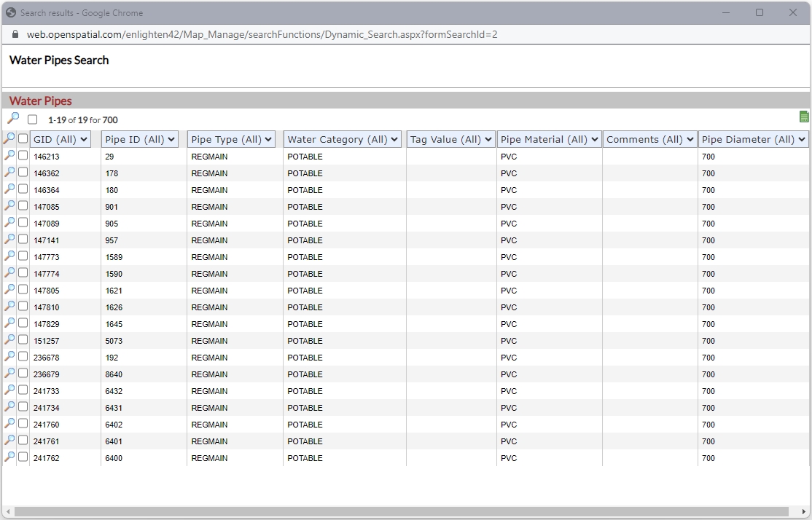Open the Pipe Type (All) filter dropdown
812x520 pixels.
tap(231, 139)
